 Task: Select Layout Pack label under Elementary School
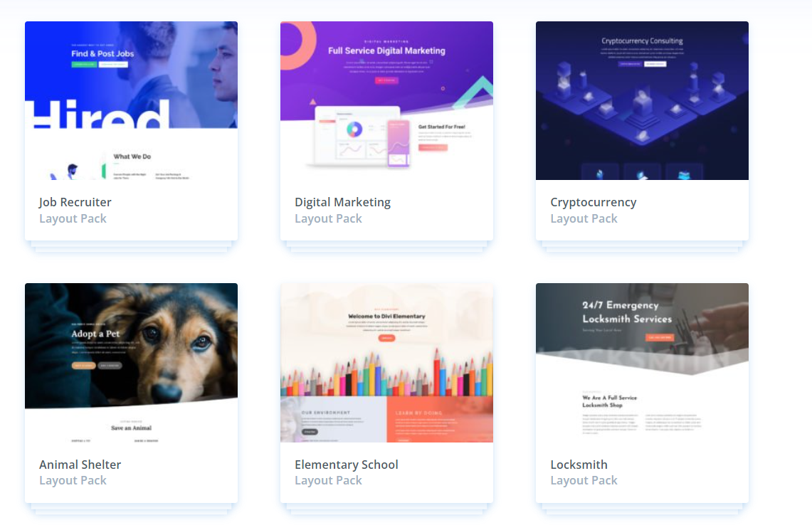(328, 481)
